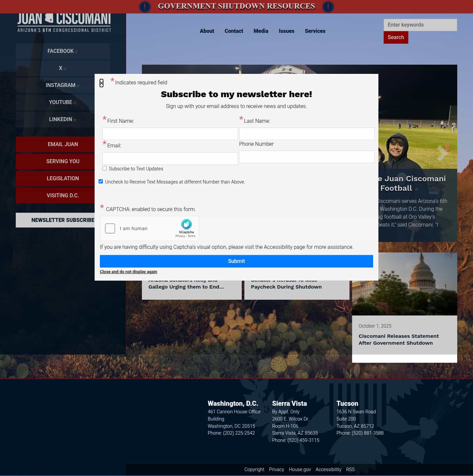This screenshot has width=473, height=476.
Task: Click the hCaptcha logo icon
Action: coord(186,224)
